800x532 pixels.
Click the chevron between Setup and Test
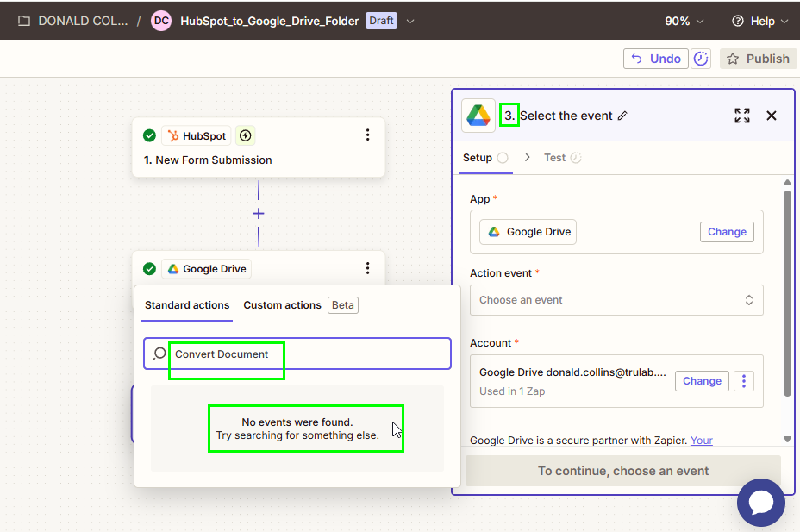click(527, 157)
